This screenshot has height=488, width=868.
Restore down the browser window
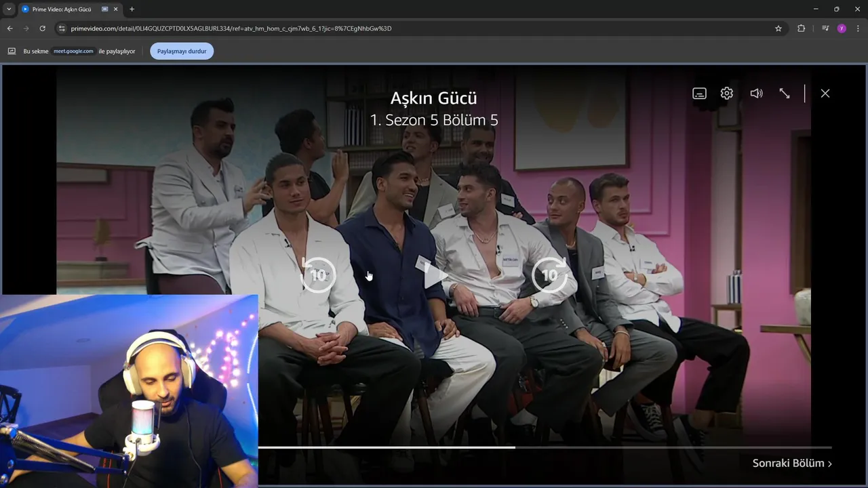tap(837, 9)
